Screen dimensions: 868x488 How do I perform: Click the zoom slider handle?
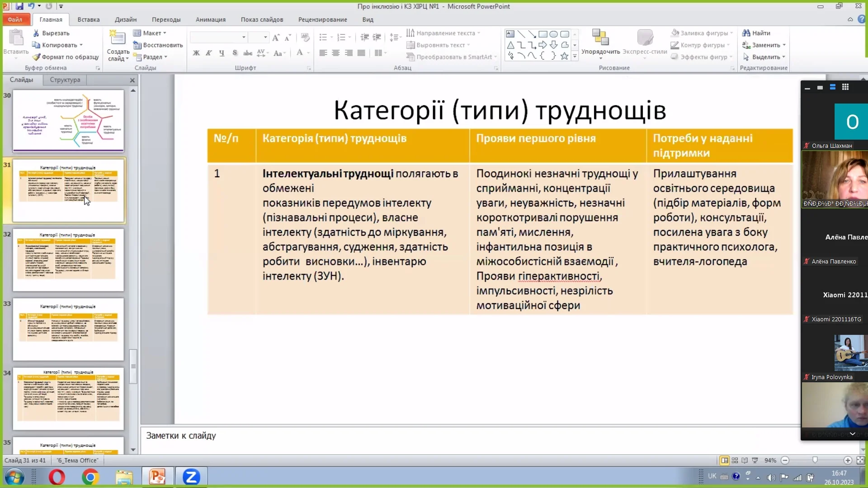coord(815,460)
